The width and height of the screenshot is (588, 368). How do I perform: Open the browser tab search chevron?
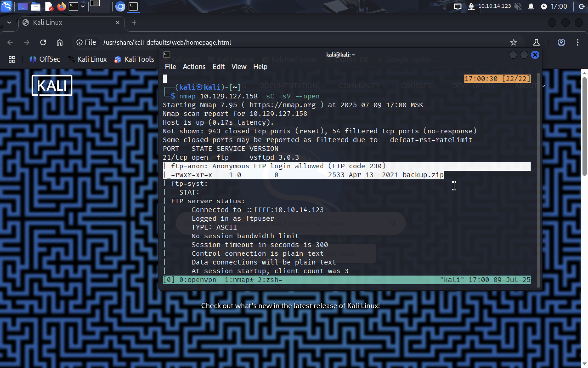(x=9, y=23)
